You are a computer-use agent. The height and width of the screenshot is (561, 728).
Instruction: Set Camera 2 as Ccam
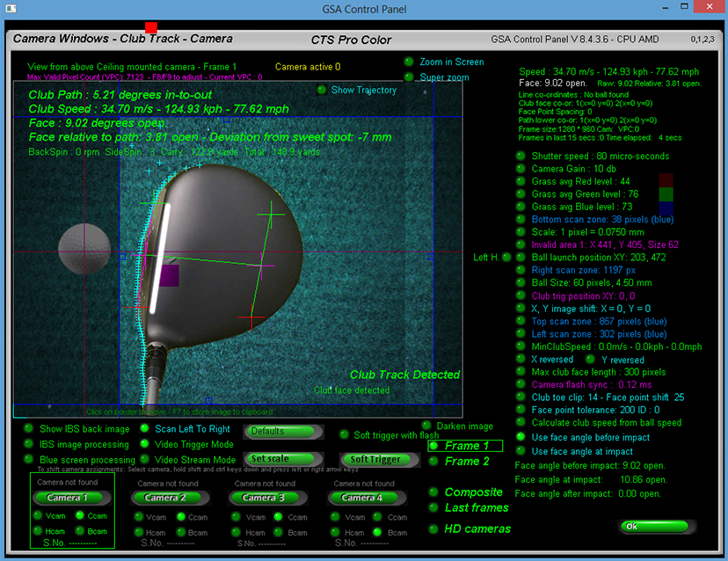point(180,516)
